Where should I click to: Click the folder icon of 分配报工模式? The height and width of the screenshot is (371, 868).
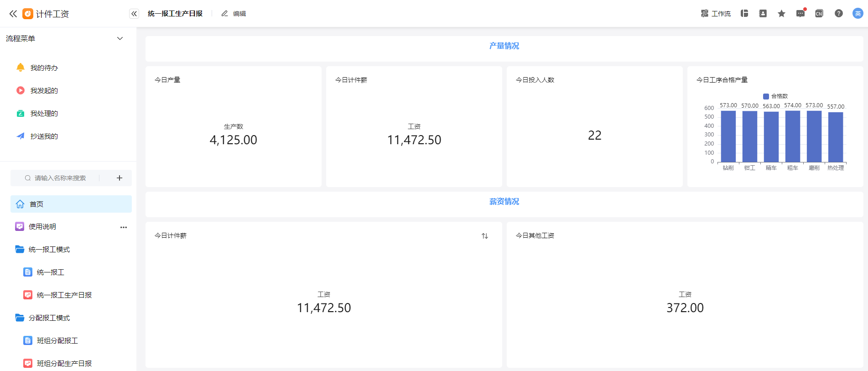point(20,318)
